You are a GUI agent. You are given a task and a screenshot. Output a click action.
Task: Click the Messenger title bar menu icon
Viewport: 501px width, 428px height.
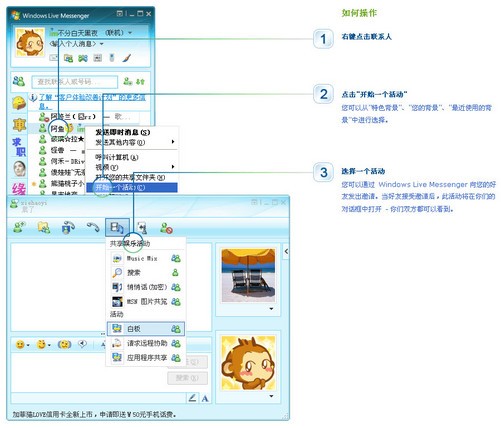[x=120, y=14]
